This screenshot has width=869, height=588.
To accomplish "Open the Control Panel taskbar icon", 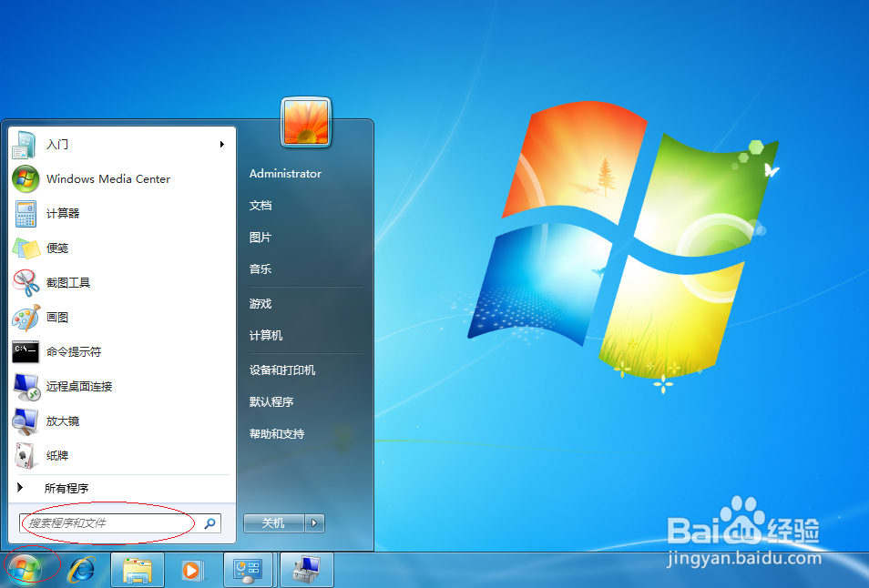I will pyautogui.click(x=247, y=571).
